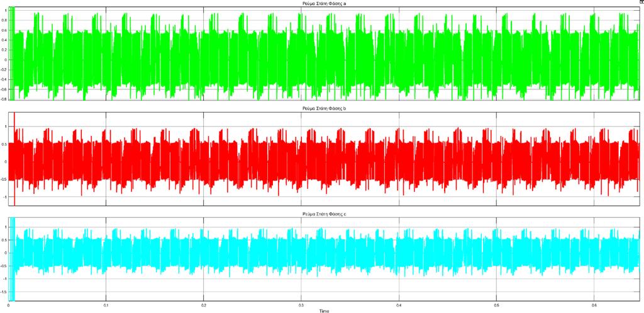This screenshot has height=313, width=644.
Task: Click the -1 y-axis tick of the red plot
Action: pos(5,196)
